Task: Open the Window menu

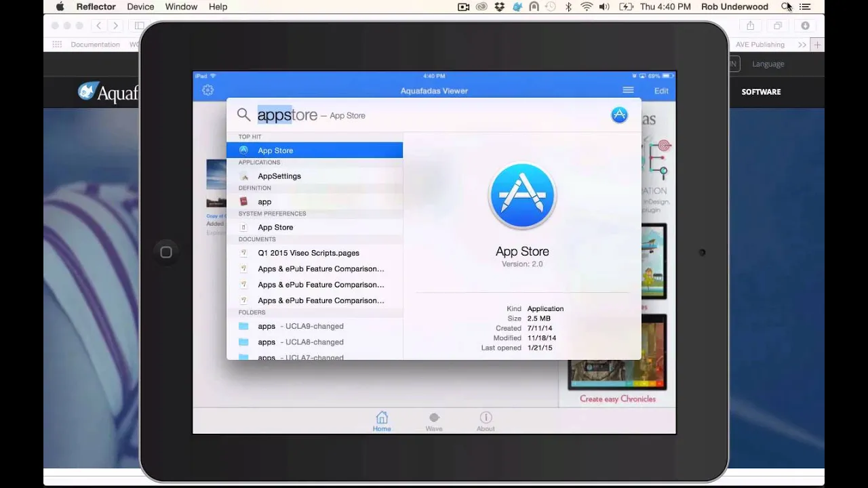Action: click(x=181, y=7)
